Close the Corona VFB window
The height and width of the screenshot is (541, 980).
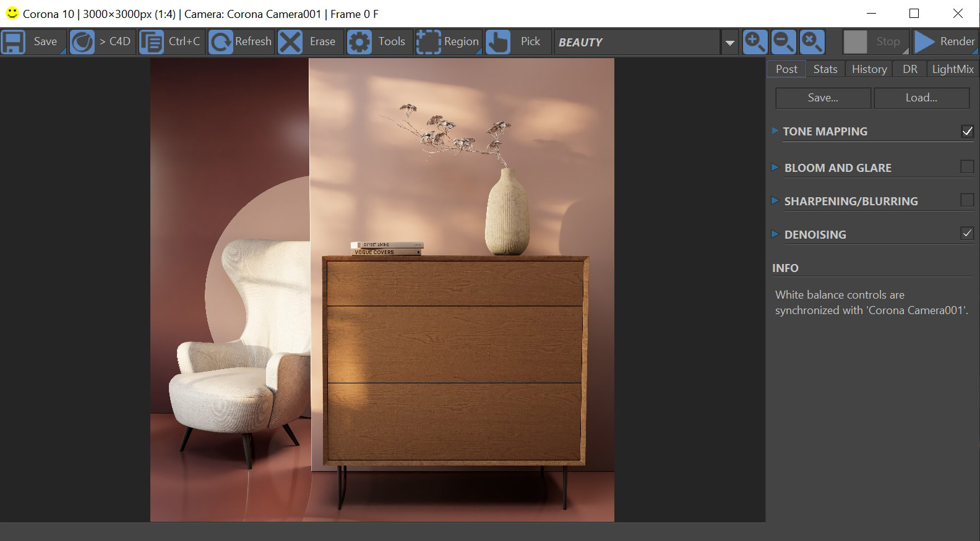pos(958,13)
